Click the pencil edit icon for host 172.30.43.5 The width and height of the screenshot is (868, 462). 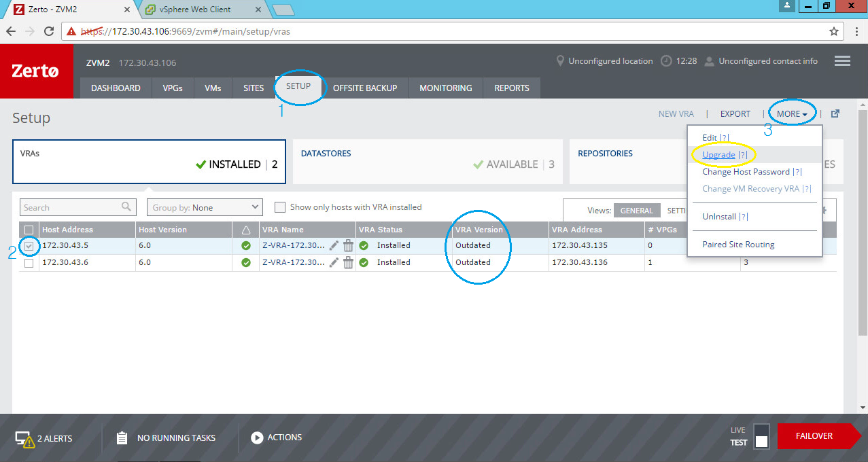[334, 245]
